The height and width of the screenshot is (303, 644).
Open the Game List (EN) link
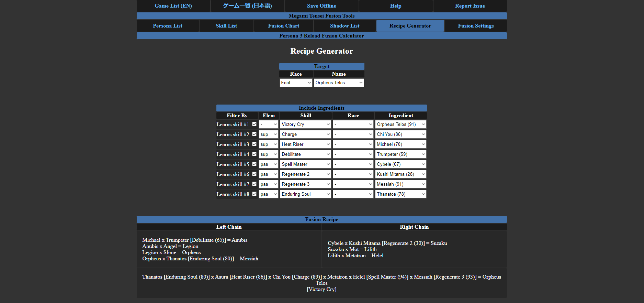pos(173,6)
